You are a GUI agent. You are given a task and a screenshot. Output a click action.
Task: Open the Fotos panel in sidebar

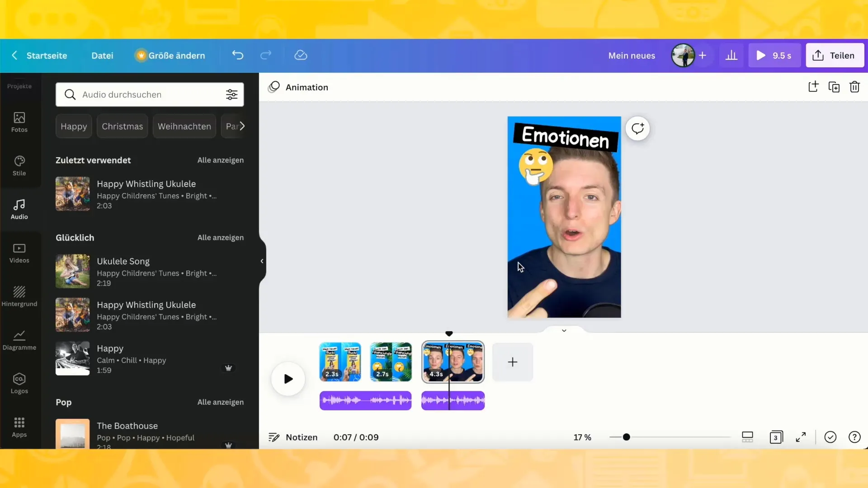pyautogui.click(x=19, y=122)
